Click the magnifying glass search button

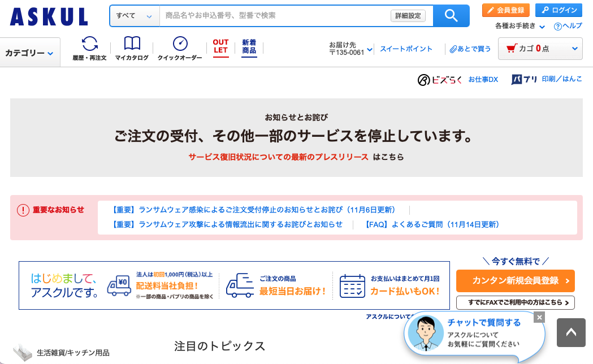451,16
